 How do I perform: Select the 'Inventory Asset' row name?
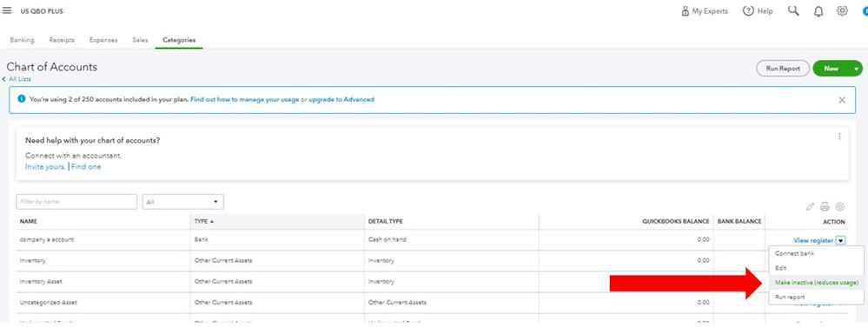click(41, 282)
